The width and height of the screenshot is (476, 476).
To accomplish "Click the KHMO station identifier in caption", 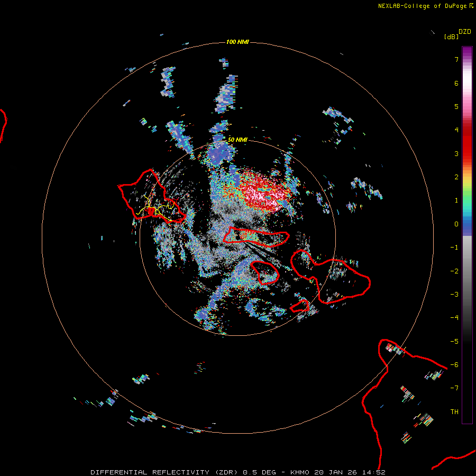I will point(300,472).
